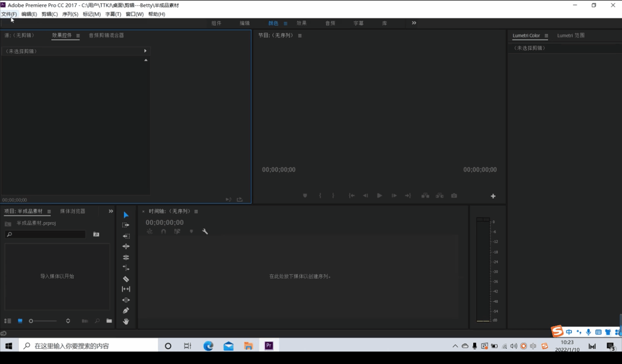
Task: Open the Project panel hamburger menu
Action: click(49, 212)
